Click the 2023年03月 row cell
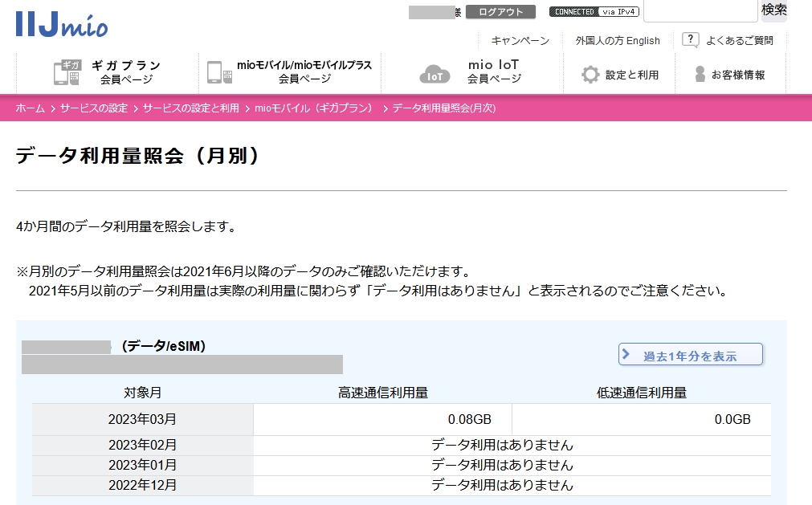Image resolution: width=812 pixels, height=505 pixels. [x=142, y=419]
